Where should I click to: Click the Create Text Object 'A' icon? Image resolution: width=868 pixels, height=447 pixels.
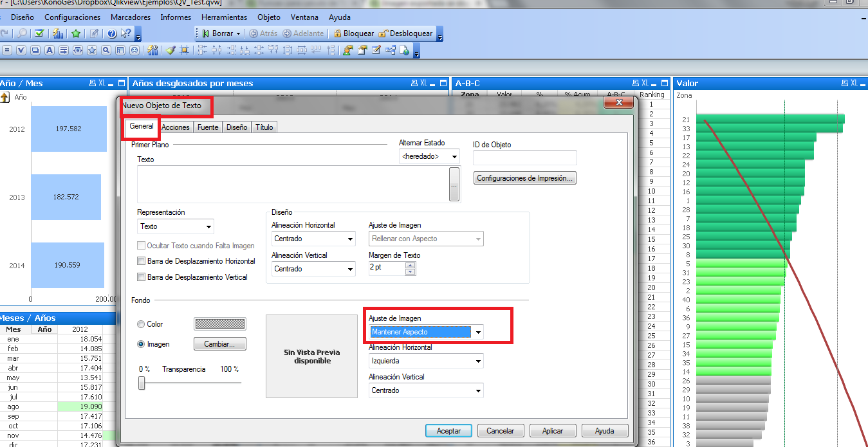coord(49,50)
